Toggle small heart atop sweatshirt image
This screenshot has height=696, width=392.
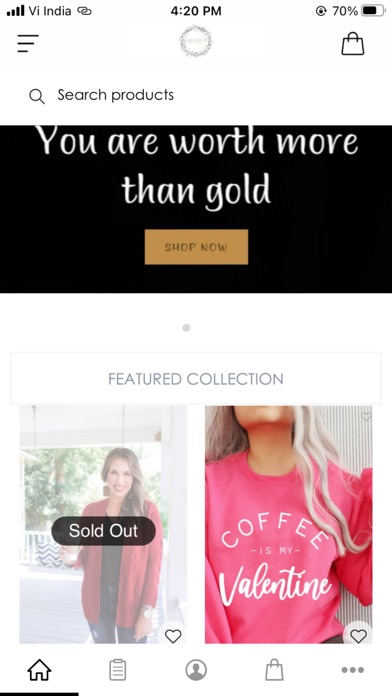[x=366, y=416]
